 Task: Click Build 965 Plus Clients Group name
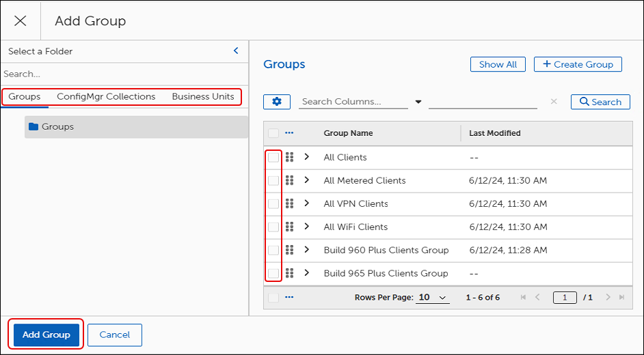[386, 274]
